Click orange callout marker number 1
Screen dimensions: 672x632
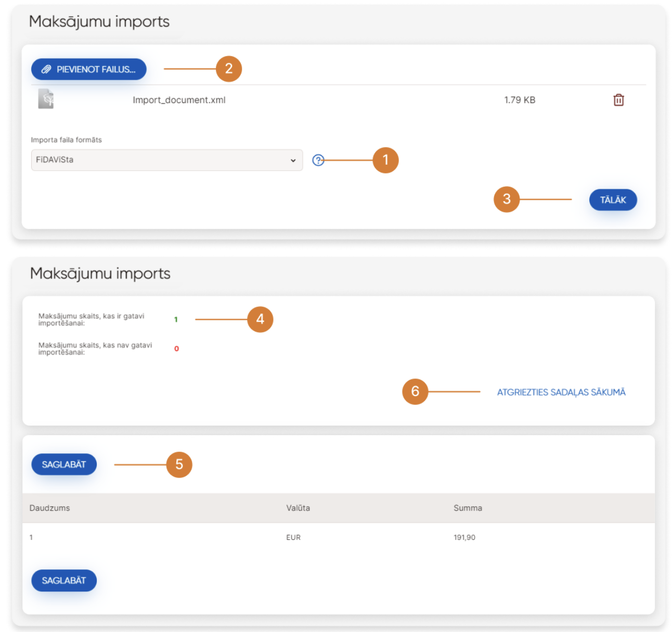click(385, 160)
